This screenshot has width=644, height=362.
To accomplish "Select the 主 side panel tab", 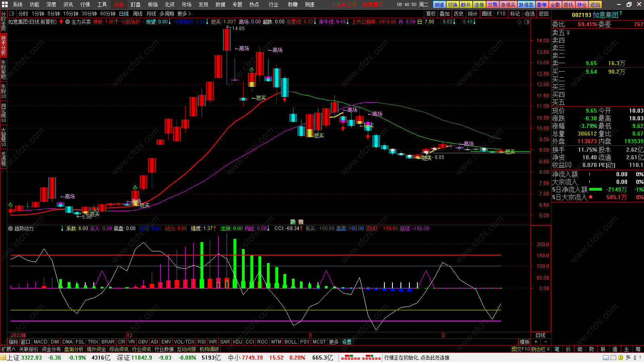I will (627, 349).
